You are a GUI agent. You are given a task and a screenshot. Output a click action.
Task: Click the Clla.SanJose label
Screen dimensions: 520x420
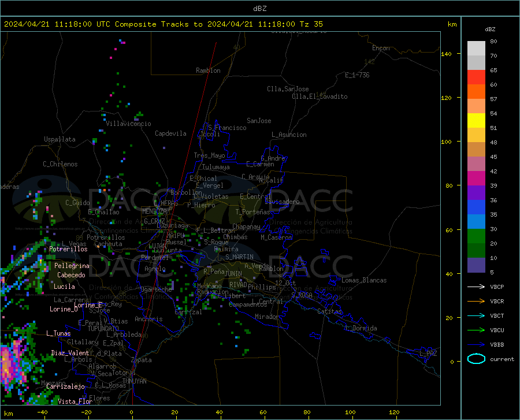[x=288, y=89]
